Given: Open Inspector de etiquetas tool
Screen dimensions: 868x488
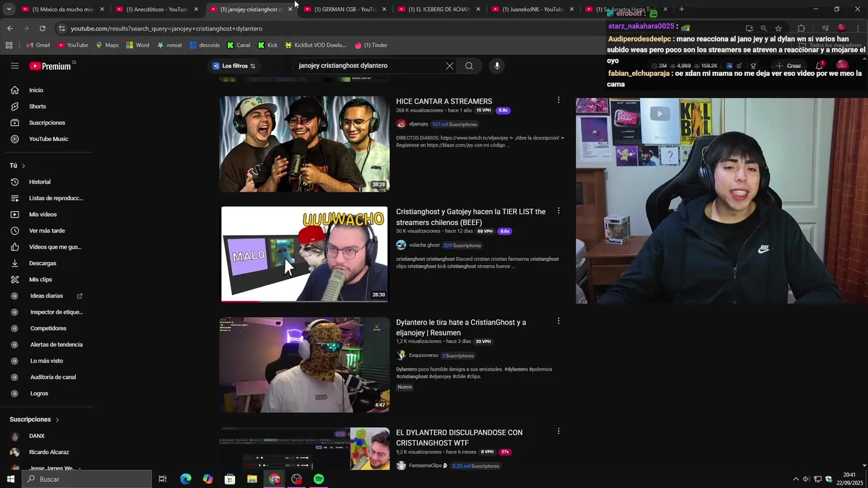Looking at the screenshot, I should (x=56, y=312).
